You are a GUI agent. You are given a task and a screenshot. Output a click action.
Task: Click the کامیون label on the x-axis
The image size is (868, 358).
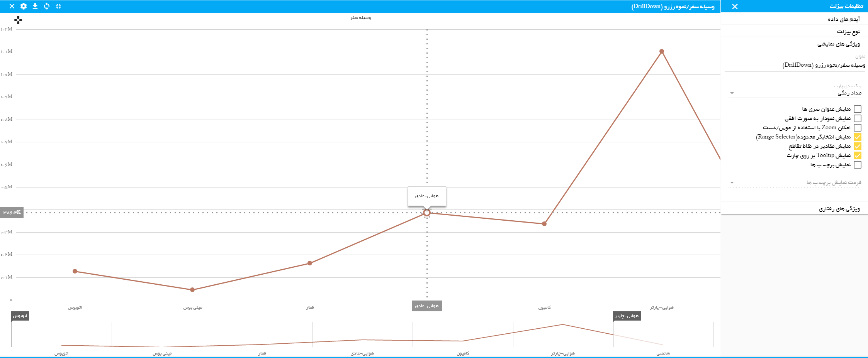click(x=544, y=307)
